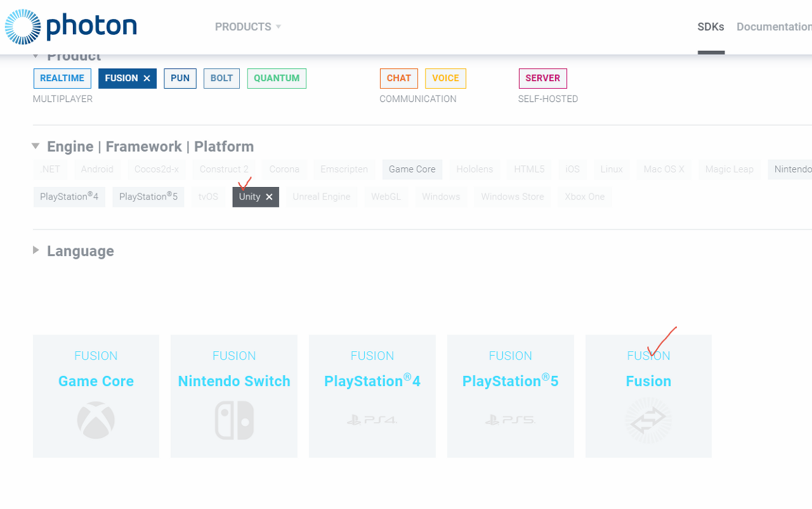Choose the Construct 2 platform tag
This screenshot has height=509, width=812.
[224, 169]
